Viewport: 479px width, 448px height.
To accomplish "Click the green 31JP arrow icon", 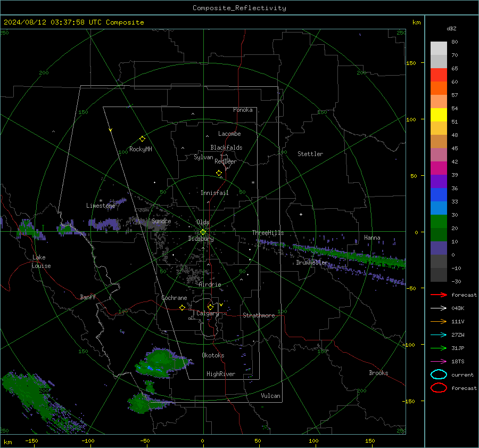I will 439,348.
